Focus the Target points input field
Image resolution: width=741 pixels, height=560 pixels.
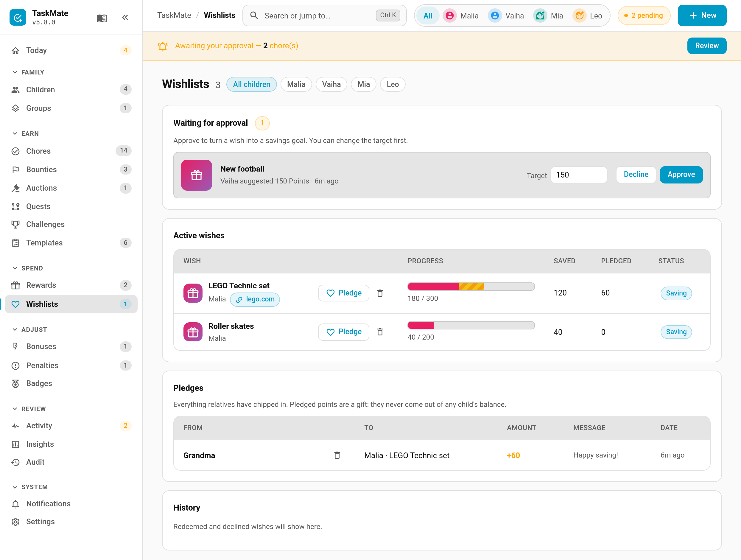click(x=579, y=175)
